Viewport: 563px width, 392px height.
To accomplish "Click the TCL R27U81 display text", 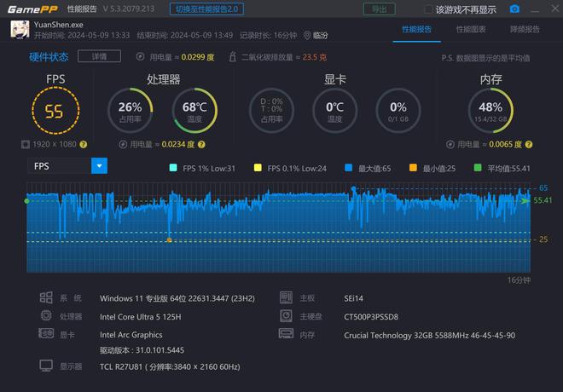I will (x=170, y=366).
